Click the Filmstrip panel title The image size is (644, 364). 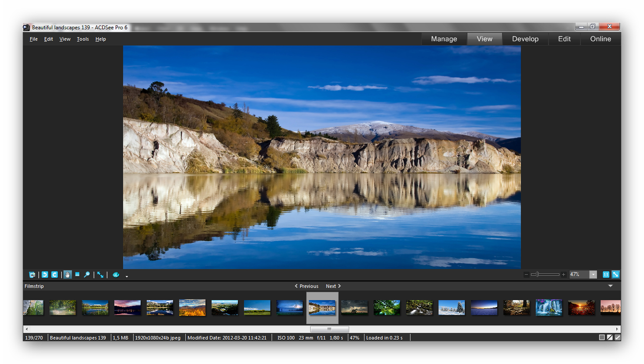pyautogui.click(x=34, y=286)
